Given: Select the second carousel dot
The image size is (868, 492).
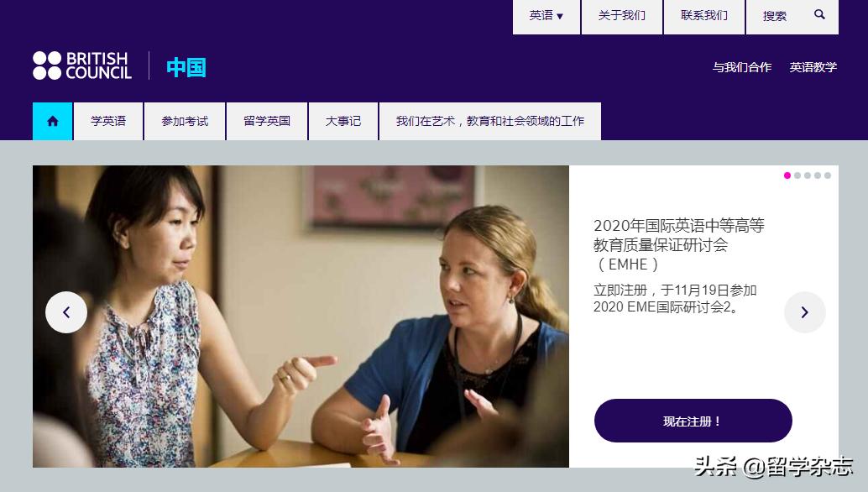Looking at the screenshot, I should 797,175.
